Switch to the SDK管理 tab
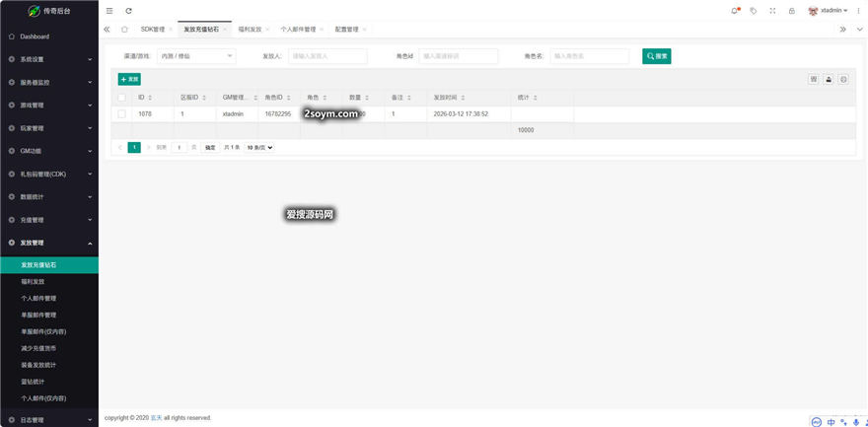The height and width of the screenshot is (427, 868). point(153,30)
